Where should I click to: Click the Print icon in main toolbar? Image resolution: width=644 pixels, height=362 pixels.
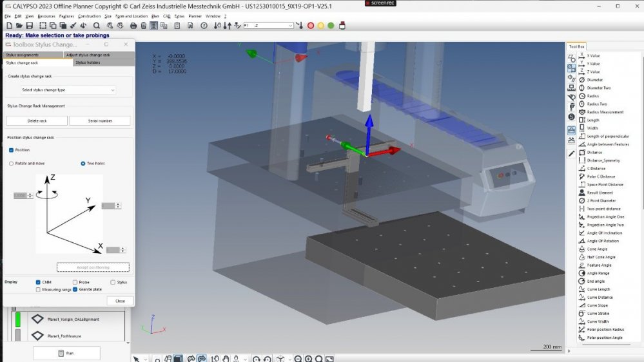[x=133, y=26]
